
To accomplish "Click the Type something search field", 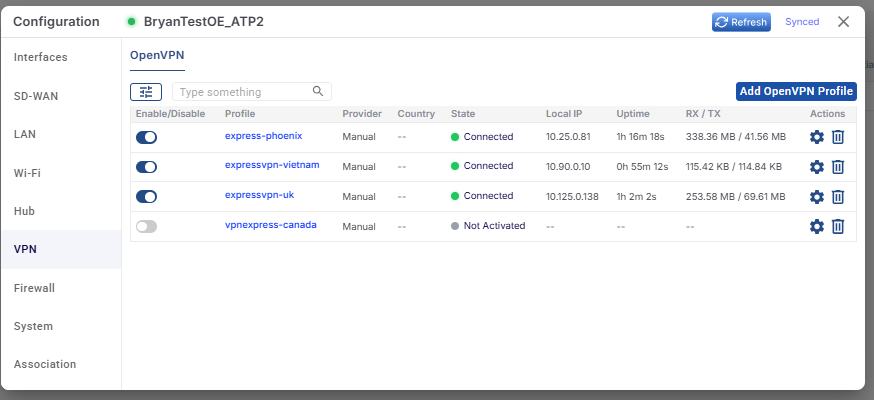I will pyautogui.click(x=252, y=92).
